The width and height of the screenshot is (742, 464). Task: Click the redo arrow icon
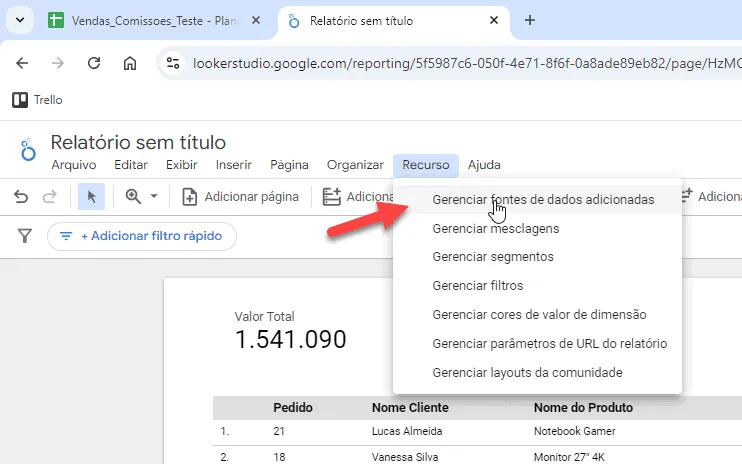tap(50, 196)
